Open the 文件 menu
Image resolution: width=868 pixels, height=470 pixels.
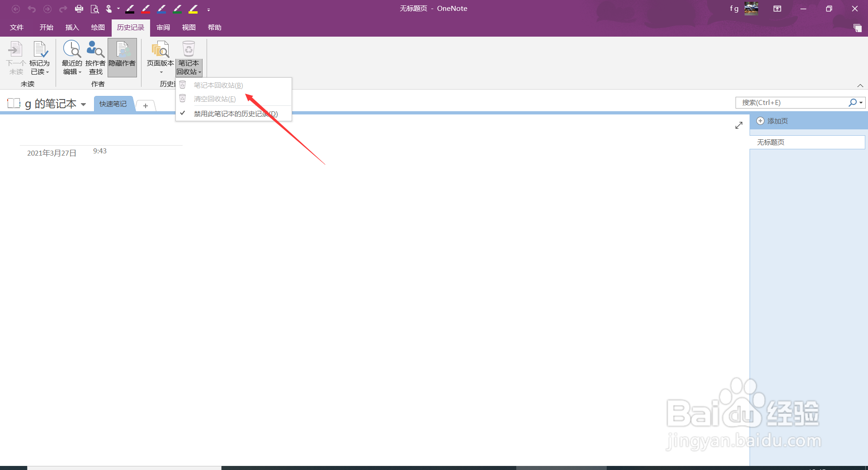pyautogui.click(x=17, y=28)
